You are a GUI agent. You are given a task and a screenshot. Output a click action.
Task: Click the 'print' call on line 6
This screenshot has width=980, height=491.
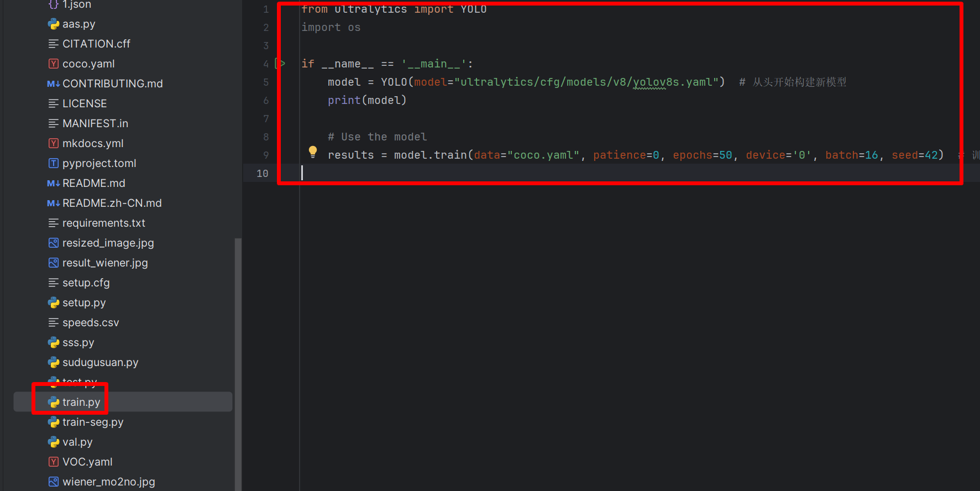click(344, 100)
